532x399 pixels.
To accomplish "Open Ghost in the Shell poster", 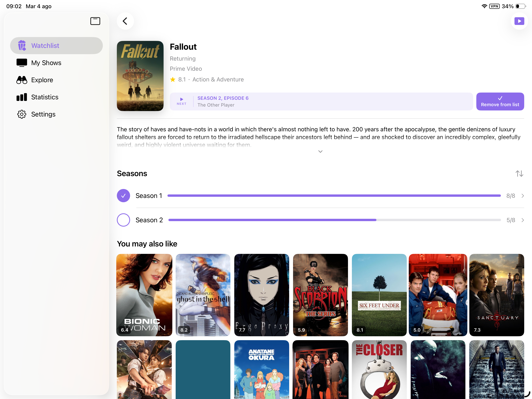I will (203, 295).
